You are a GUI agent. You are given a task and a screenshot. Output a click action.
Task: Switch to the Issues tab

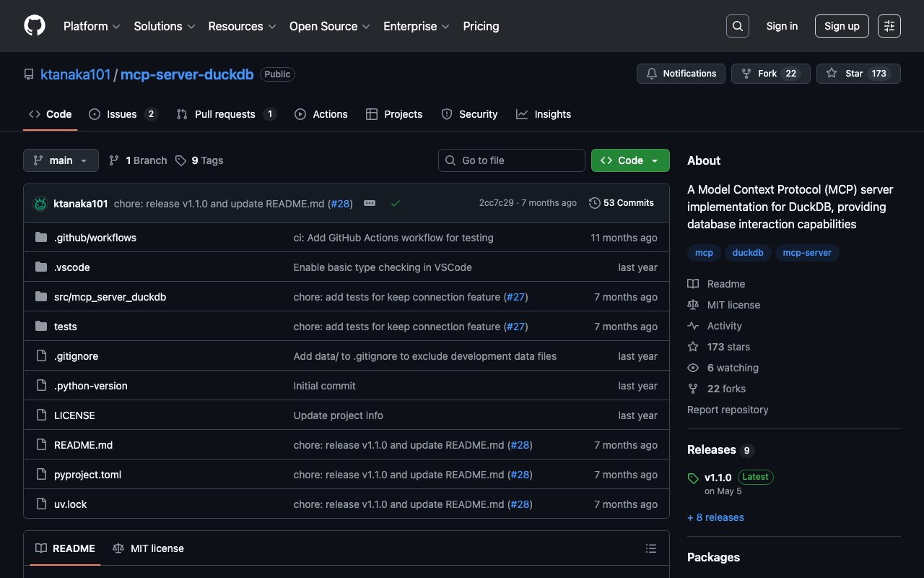(x=123, y=114)
